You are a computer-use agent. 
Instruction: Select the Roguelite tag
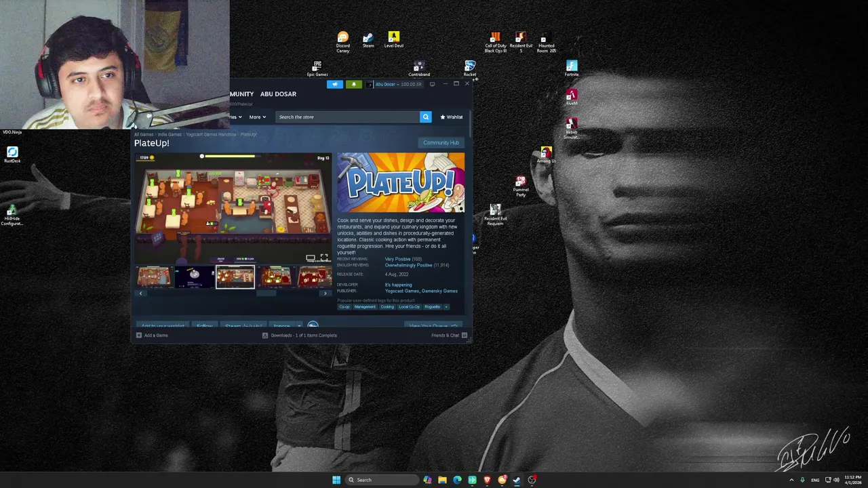[x=432, y=307]
